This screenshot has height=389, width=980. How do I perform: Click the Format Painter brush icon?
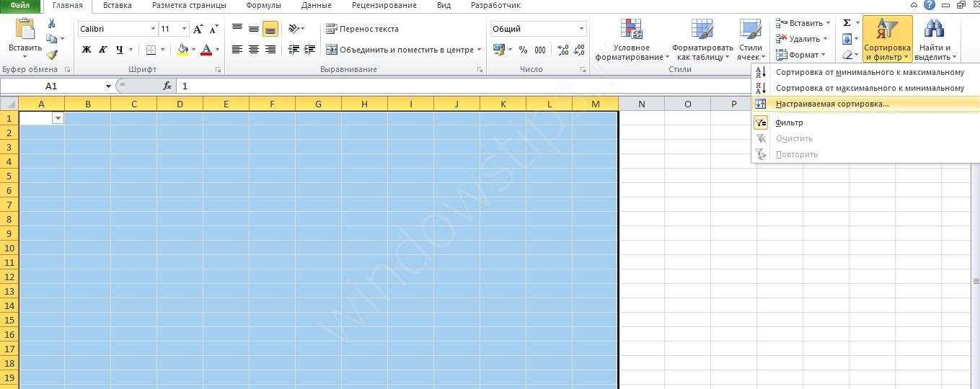pyautogui.click(x=52, y=55)
